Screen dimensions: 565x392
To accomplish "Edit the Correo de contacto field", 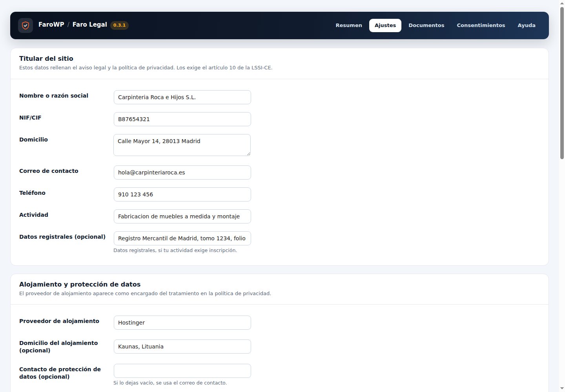I will [x=182, y=172].
